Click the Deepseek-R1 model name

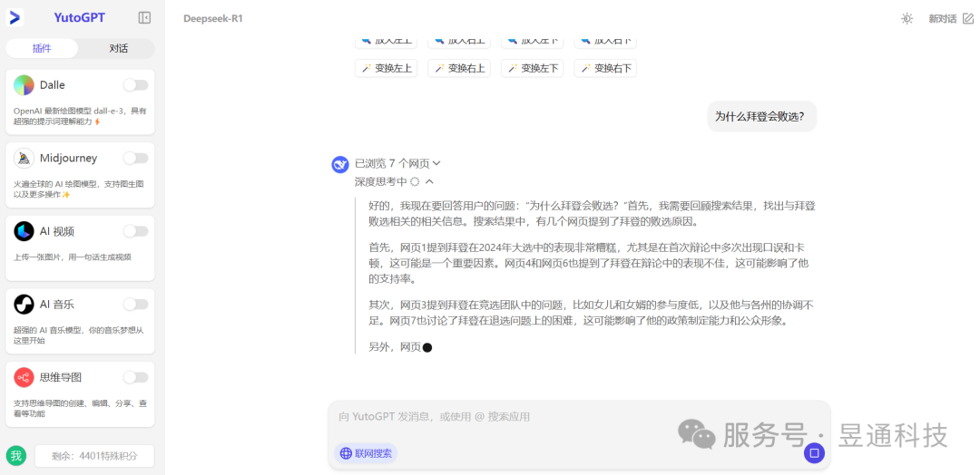(212, 19)
